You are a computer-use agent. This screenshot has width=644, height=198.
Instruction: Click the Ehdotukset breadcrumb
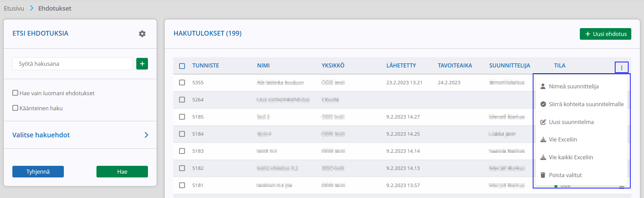(x=55, y=8)
